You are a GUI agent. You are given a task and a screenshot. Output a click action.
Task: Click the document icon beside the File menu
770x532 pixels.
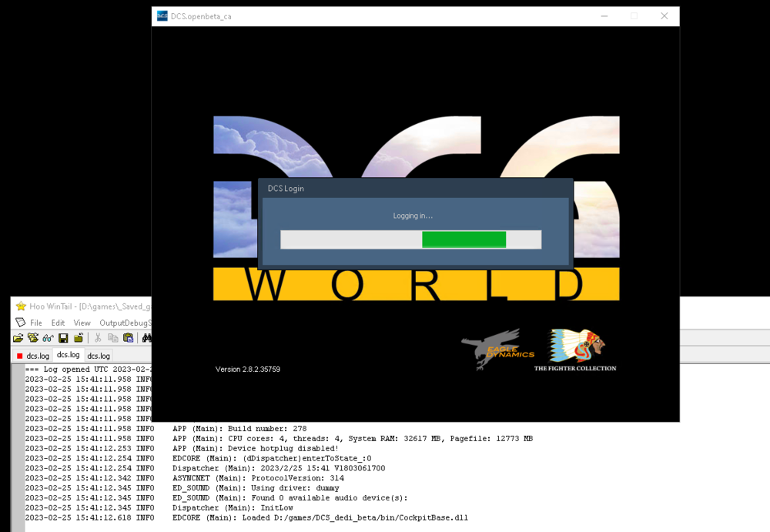[x=20, y=323]
